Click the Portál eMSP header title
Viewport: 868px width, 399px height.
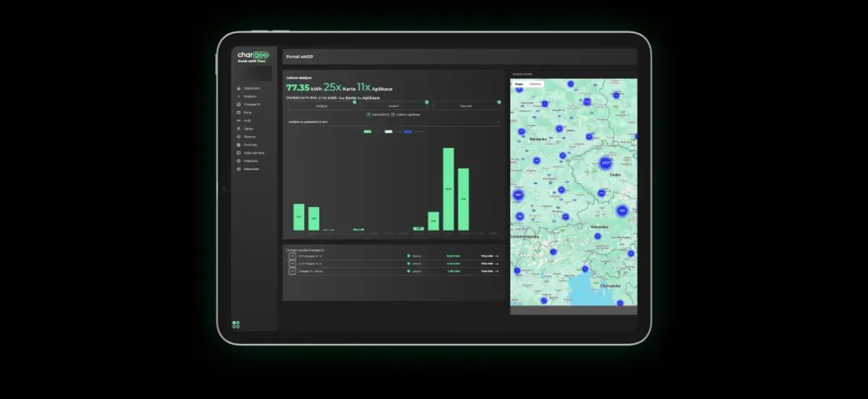pos(299,56)
